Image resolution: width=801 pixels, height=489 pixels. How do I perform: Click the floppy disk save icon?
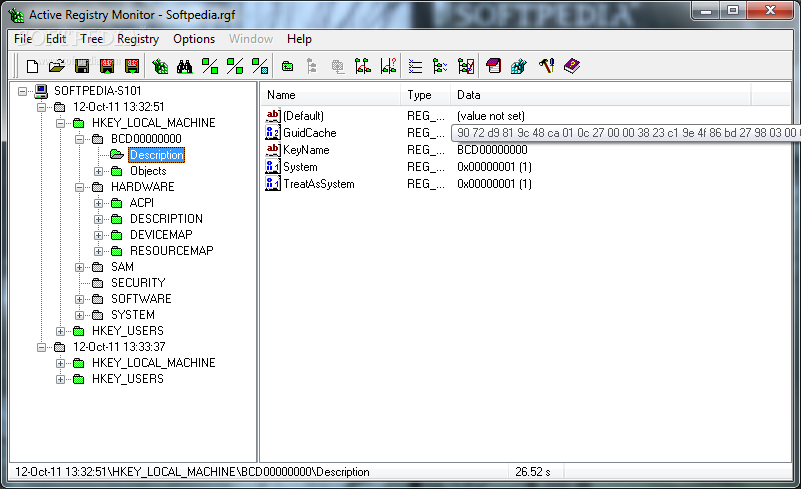tap(82, 66)
